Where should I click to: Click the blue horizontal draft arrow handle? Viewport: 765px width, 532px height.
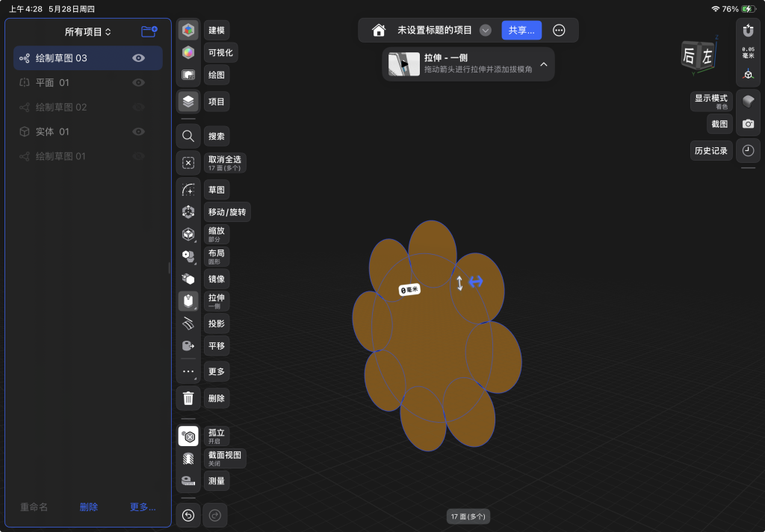[x=476, y=281]
